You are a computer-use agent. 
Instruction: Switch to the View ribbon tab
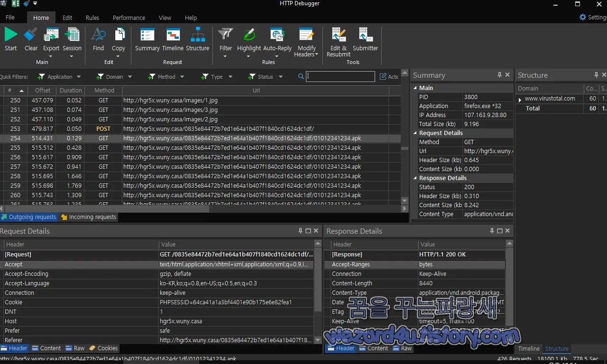165,18
